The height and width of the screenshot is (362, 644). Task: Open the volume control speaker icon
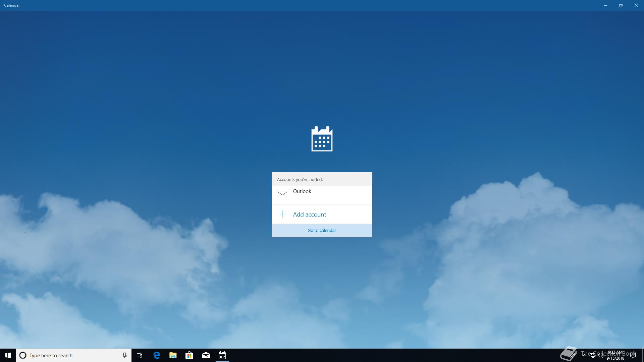pyautogui.click(x=600, y=355)
